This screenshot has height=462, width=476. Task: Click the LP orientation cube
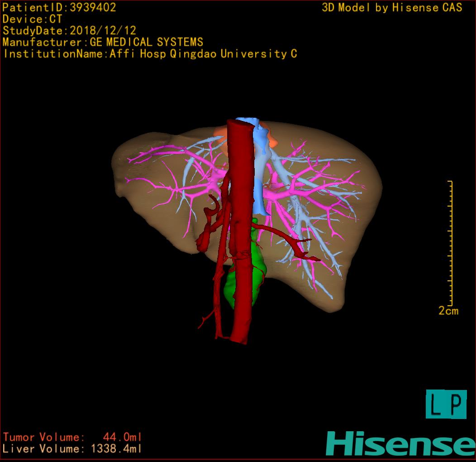(446, 404)
